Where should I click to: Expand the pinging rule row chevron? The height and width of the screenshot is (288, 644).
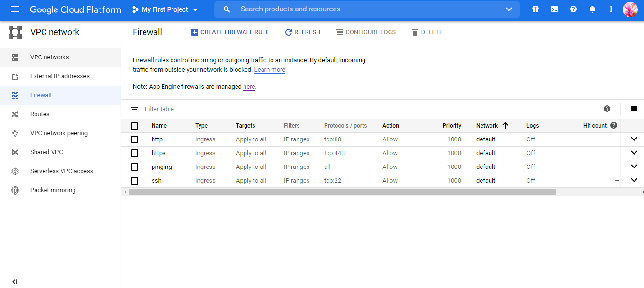tap(634, 167)
